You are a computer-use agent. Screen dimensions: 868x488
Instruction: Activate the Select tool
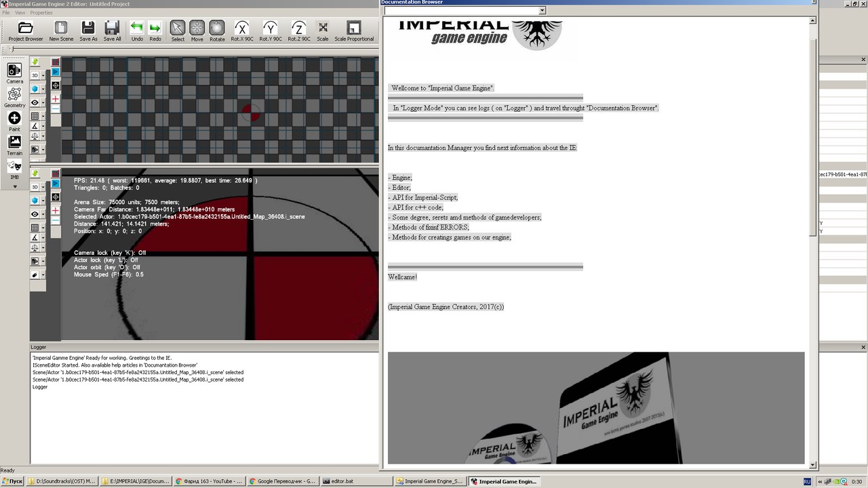pyautogui.click(x=178, y=30)
